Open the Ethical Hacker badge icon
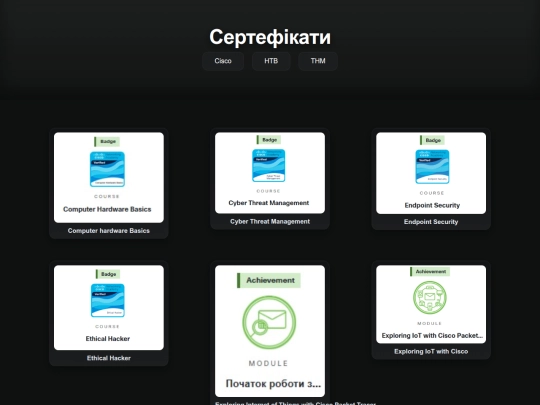The height and width of the screenshot is (405, 540). [107, 300]
